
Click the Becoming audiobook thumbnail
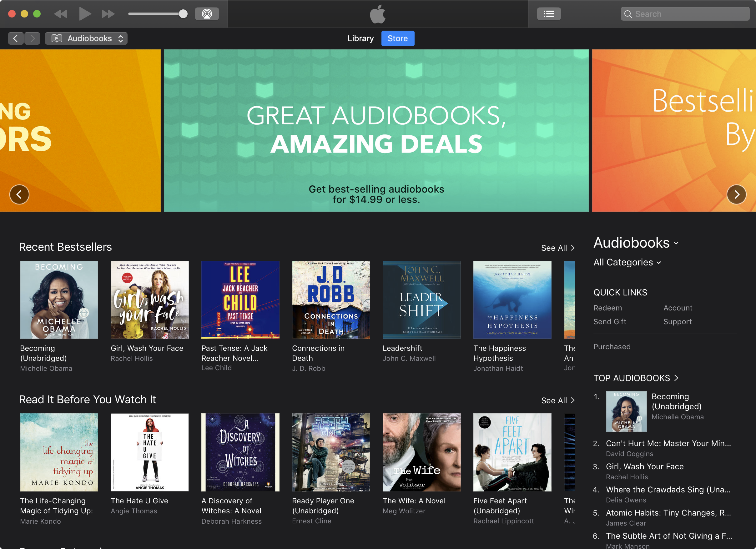(59, 300)
